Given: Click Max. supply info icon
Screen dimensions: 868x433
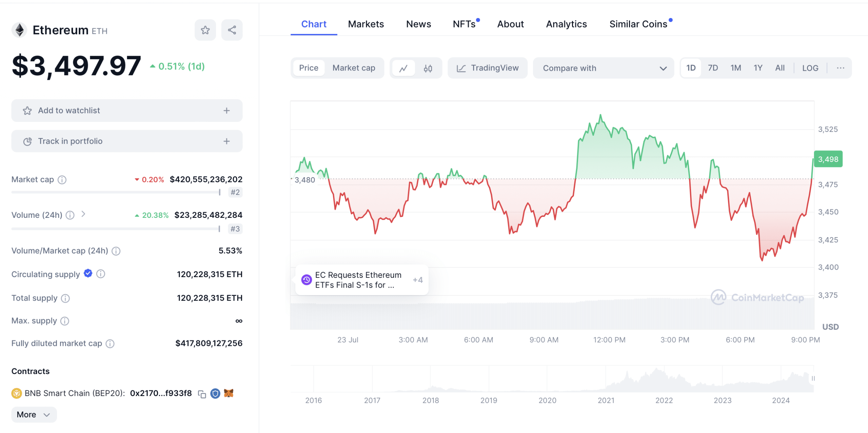Looking at the screenshot, I should tap(65, 321).
